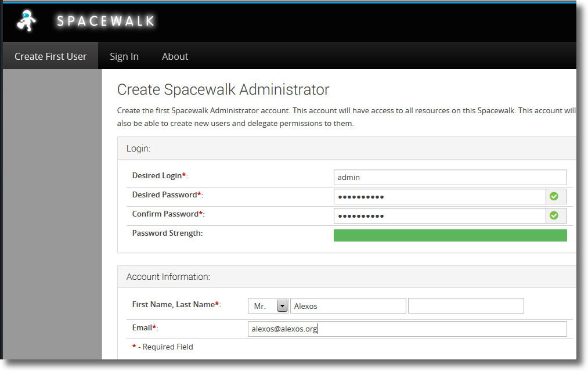Click the green checkmark beside Desired Password

click(x=554, y=196)
